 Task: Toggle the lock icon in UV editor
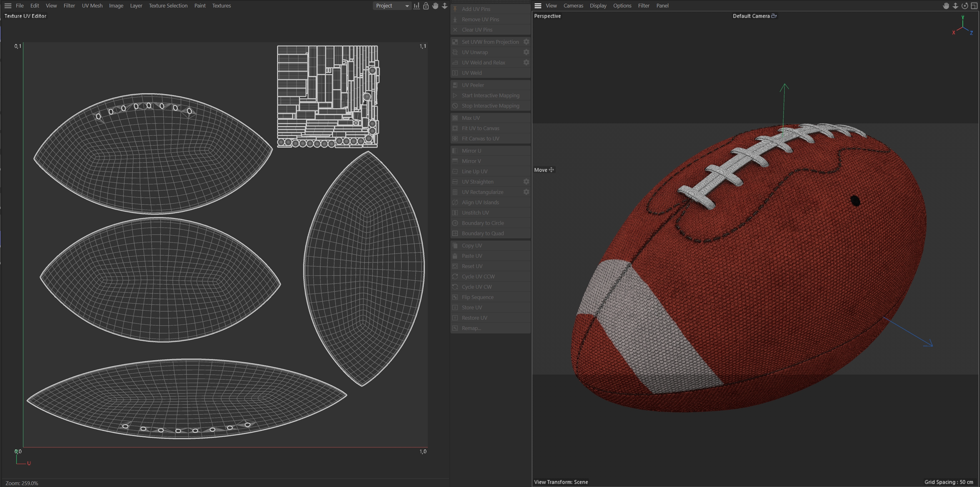(426, 6)
